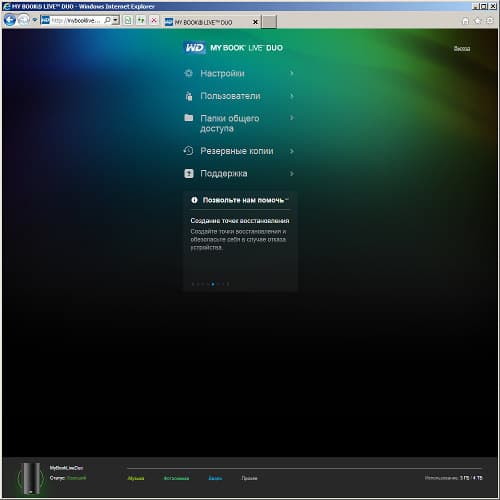Click the Позвольте нам помочь heading
The image size is (500, 500).
[x=243, y=200]
